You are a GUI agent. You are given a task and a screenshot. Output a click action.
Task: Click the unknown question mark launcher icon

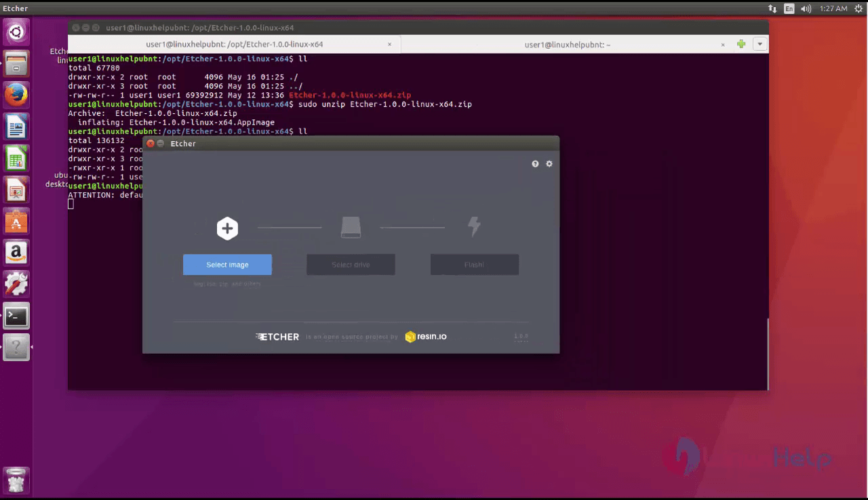pos(16,348)
